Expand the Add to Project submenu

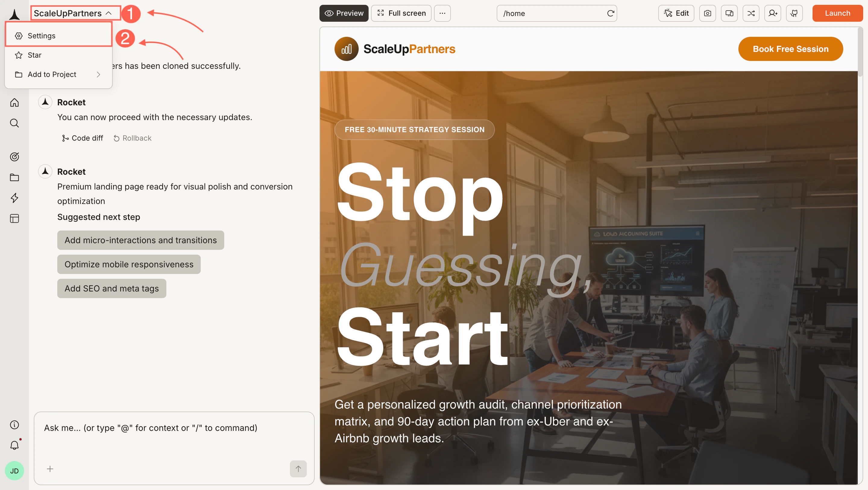pos(58,74)
